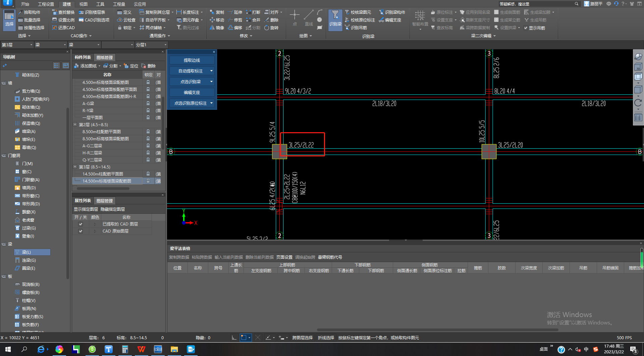This screenshot has width=644, height=356.
Task: Open the 3D view cube icon
Action: 638,67
